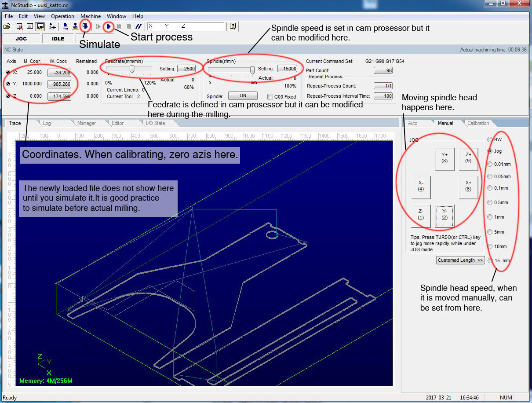
Task: Click the unload file icon with red X
Action: tap(20, 26)
